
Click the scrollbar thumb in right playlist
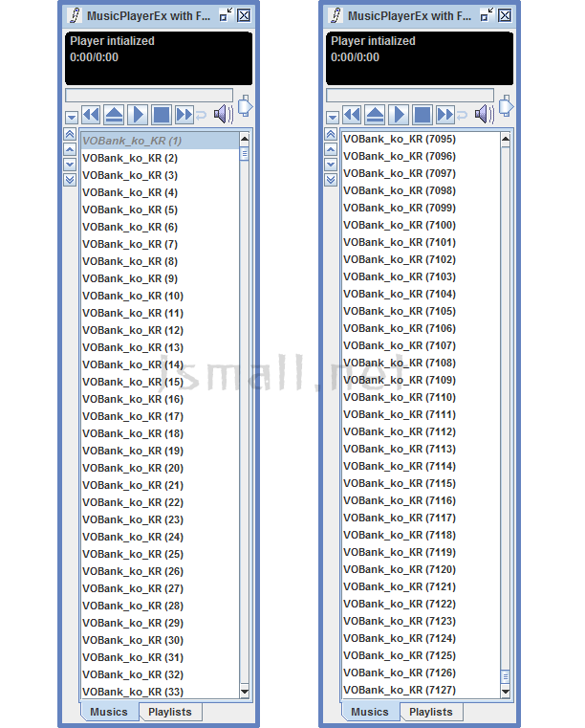[x=506, y=676]
